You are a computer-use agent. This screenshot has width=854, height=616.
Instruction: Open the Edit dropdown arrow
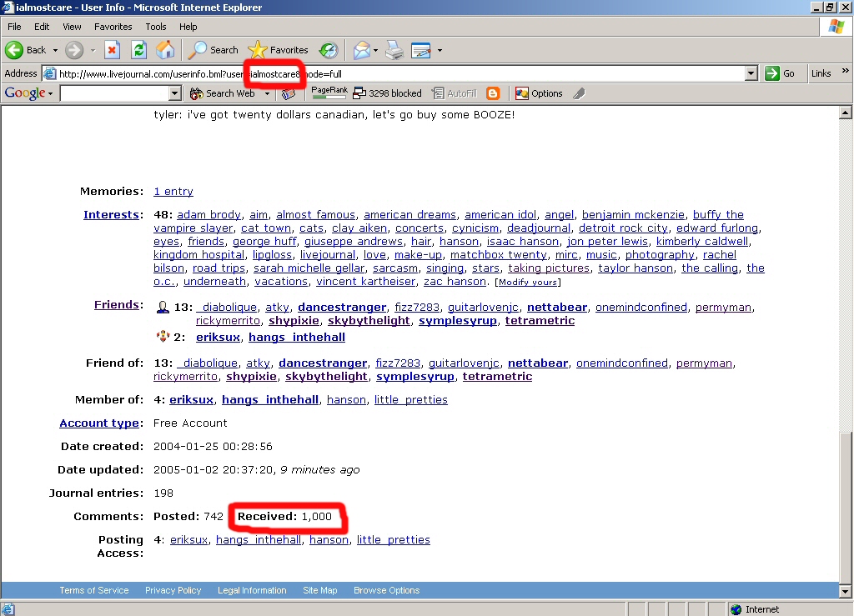pos(440,50)
